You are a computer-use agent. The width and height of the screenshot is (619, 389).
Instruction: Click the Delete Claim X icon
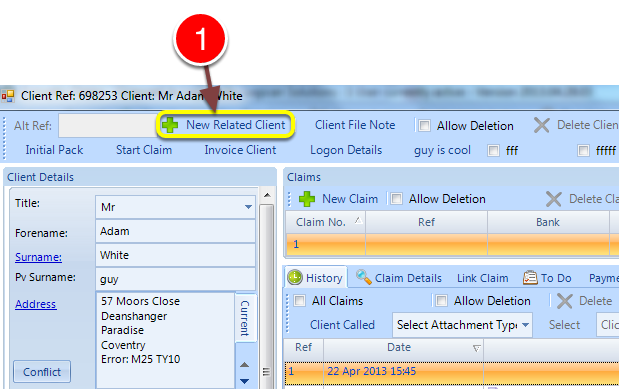coord(553,199)
